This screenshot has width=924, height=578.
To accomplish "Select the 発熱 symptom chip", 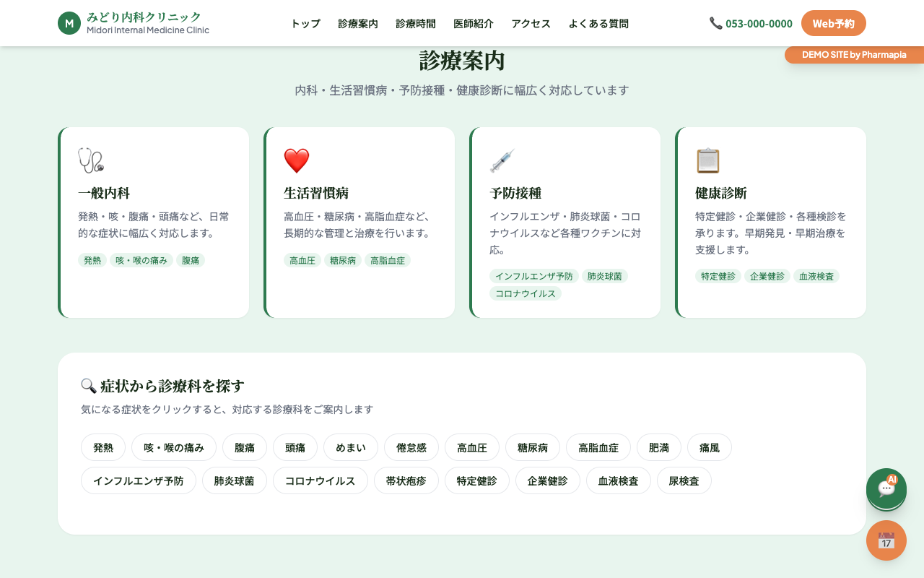I will pyautogui.click(x=103, y=447).
